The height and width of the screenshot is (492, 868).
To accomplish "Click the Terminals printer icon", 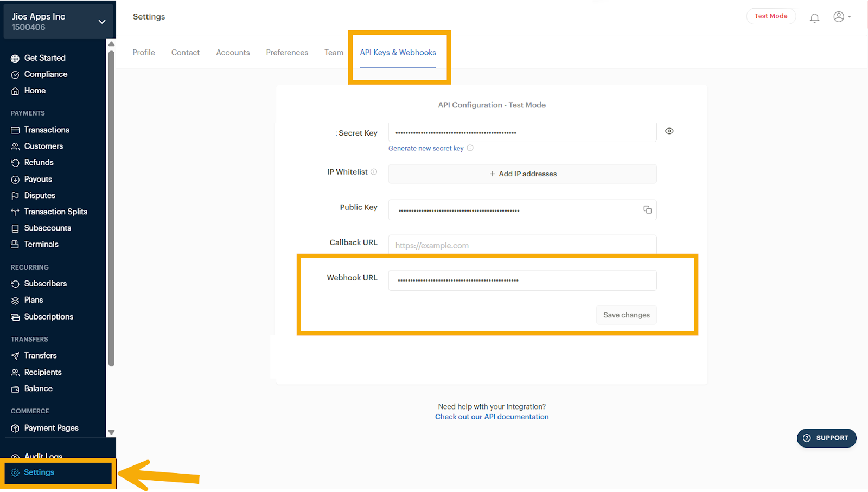I will 15,245.
